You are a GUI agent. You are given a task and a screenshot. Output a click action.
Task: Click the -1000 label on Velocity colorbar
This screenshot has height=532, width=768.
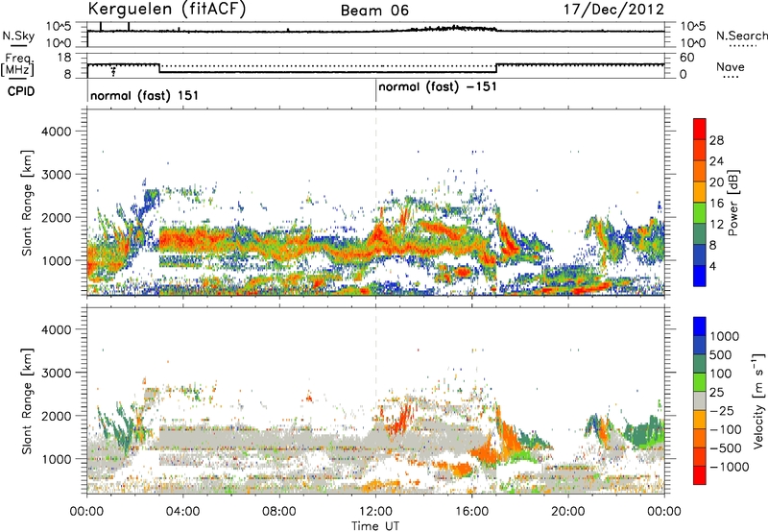point(729,467)
